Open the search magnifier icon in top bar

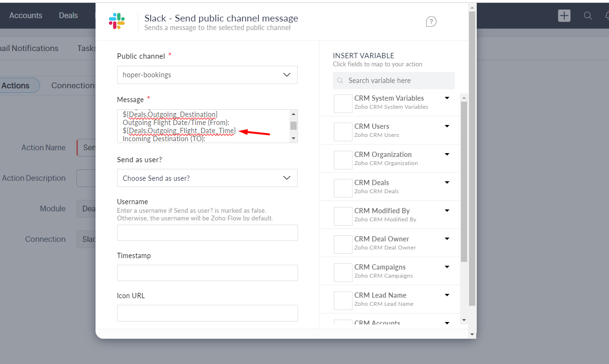(588, 16)
